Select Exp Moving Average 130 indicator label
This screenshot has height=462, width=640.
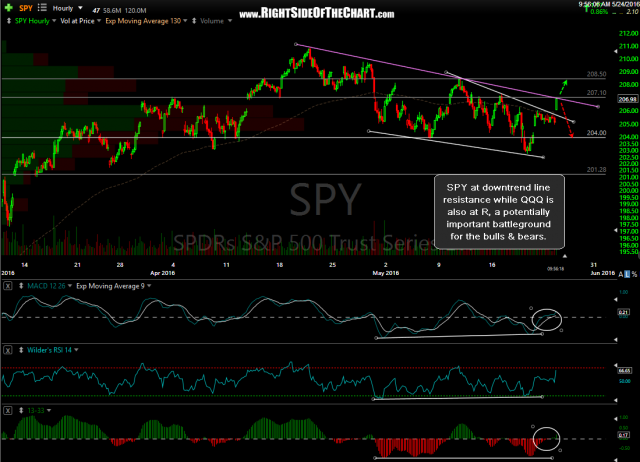pos(143,21)
